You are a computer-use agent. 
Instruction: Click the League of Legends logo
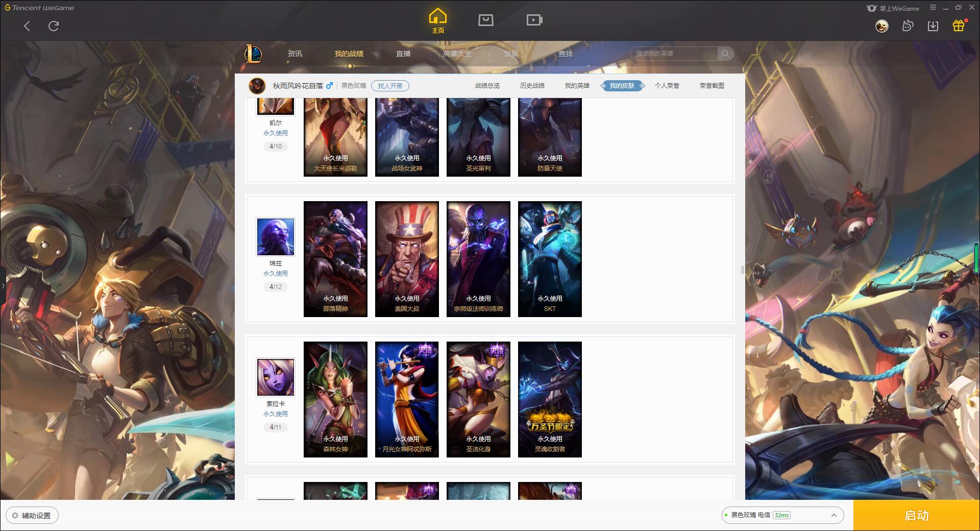tap(253, 54)
